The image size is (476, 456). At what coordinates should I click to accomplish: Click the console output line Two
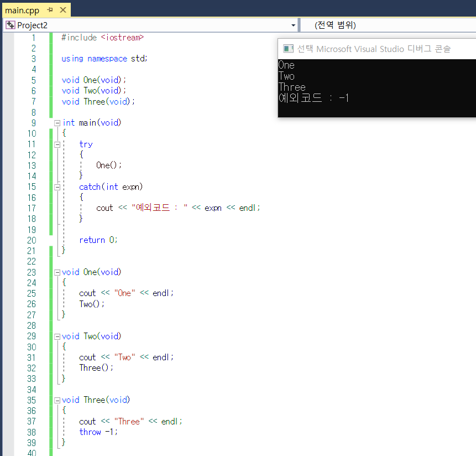click(x=286, y=76)
